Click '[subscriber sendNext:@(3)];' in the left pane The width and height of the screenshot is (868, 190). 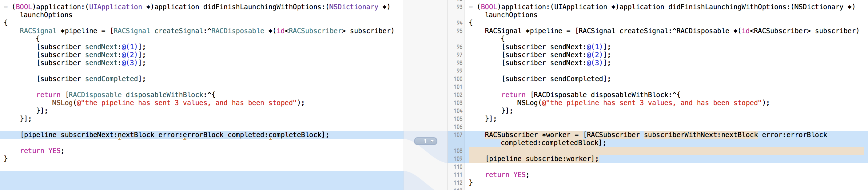(x=91, y=63)
